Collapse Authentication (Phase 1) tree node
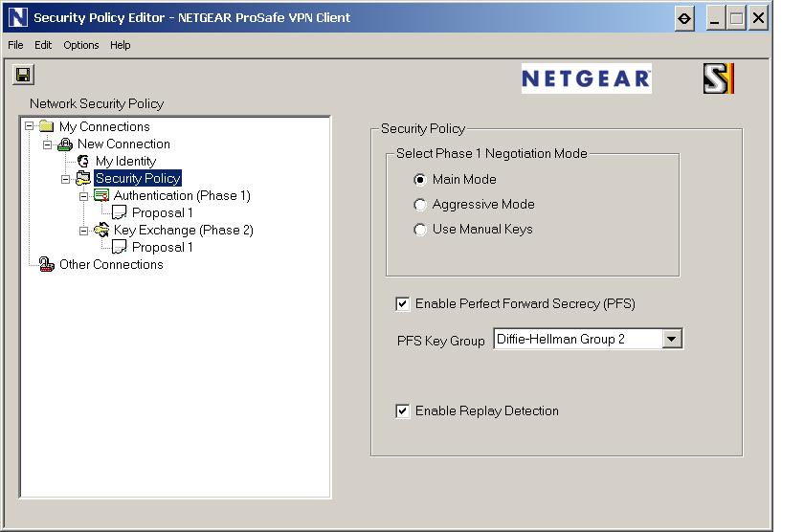 tap(83, 196)
